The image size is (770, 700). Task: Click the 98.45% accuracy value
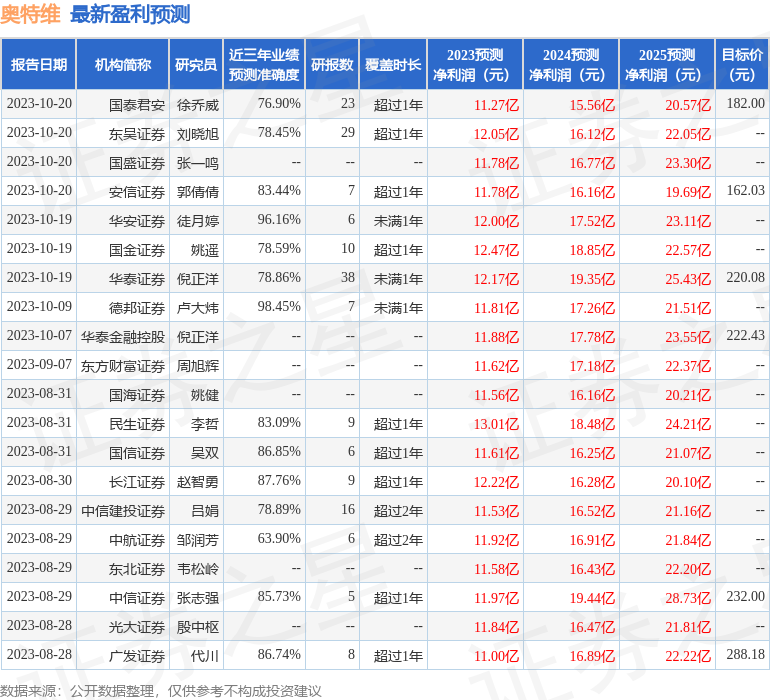(279, 307)
